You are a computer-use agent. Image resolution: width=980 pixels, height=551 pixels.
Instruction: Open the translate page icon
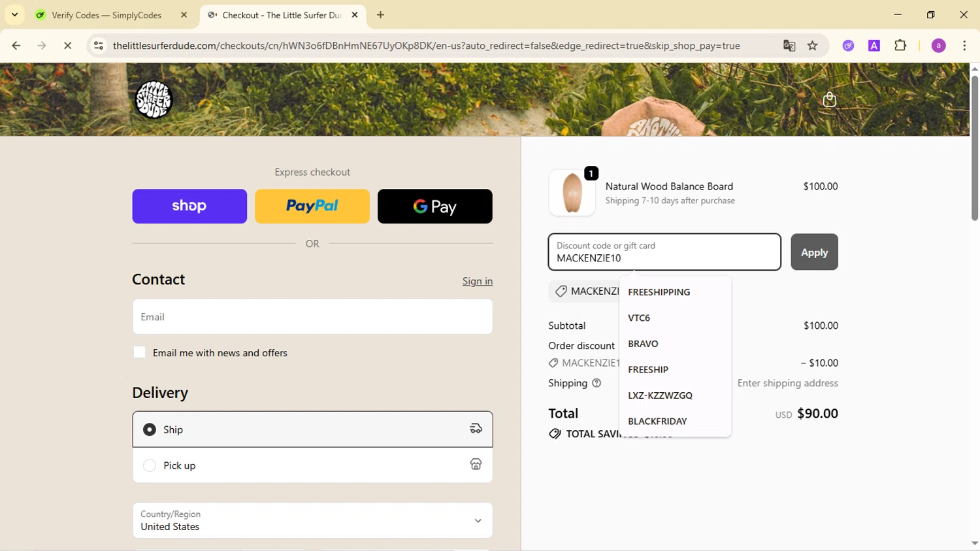click(x=789, y=46)
